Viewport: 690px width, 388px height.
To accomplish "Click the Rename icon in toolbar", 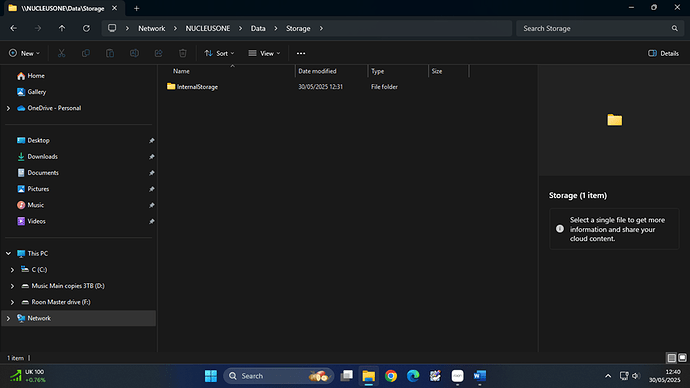I will click(134, 53).
